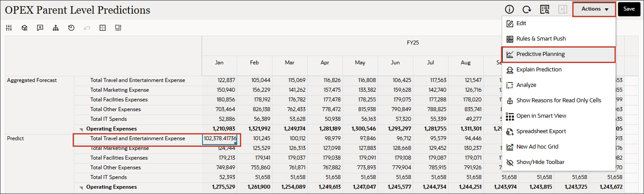Select Show/Hide Toolbar menu item

coord(559,162)
